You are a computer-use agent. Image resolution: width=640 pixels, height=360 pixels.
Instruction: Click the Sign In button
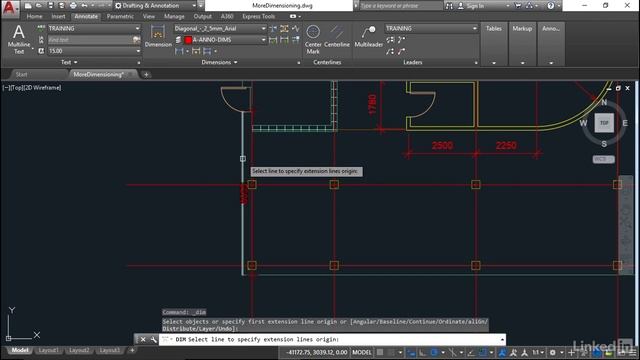(475, 6)
